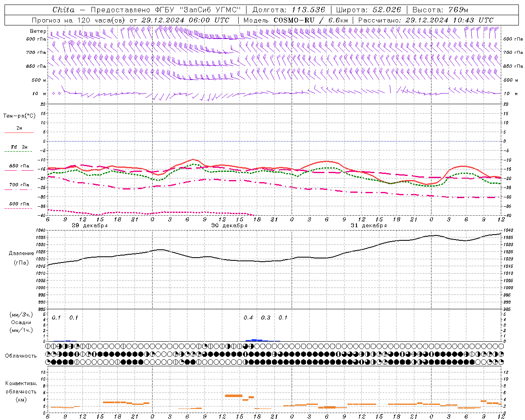Select the latitude value "Широта: 52.026"
This screenshot has height=420, width=525.
click(368, 10)
